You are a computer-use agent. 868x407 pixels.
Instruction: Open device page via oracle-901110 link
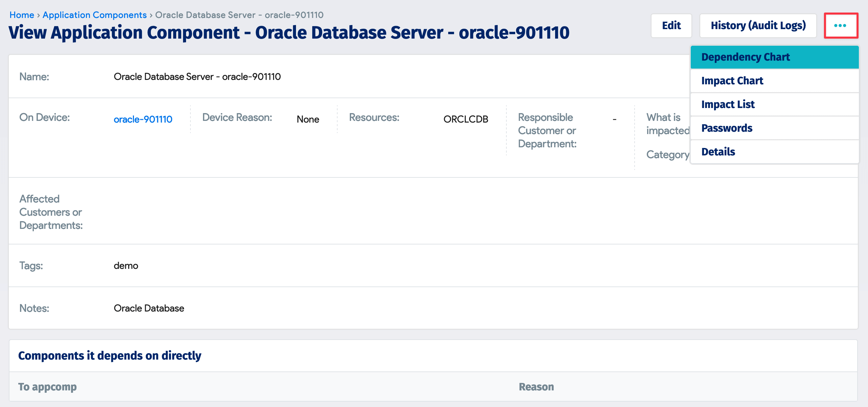click(x=143, y=119)
